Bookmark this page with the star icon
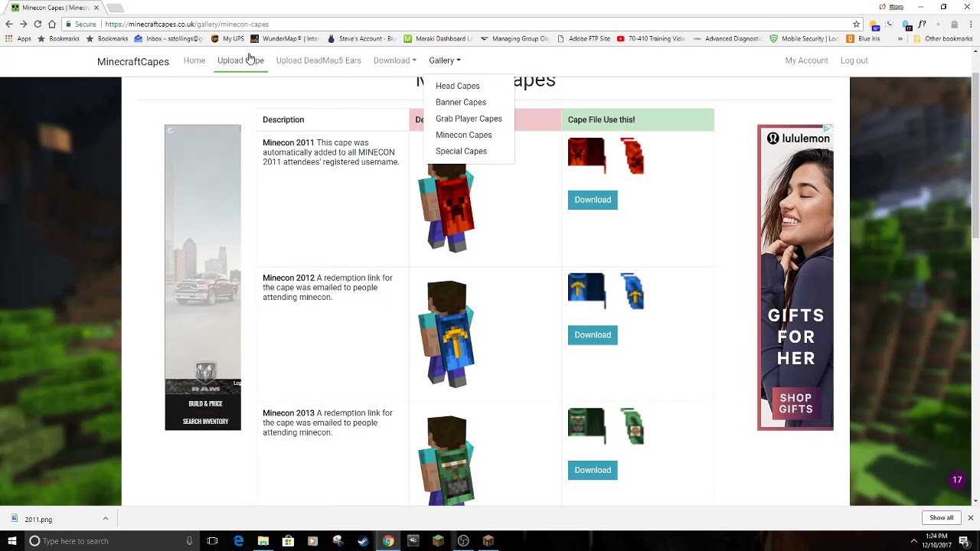Screen dimensions: 980x551 pos(856,24)
